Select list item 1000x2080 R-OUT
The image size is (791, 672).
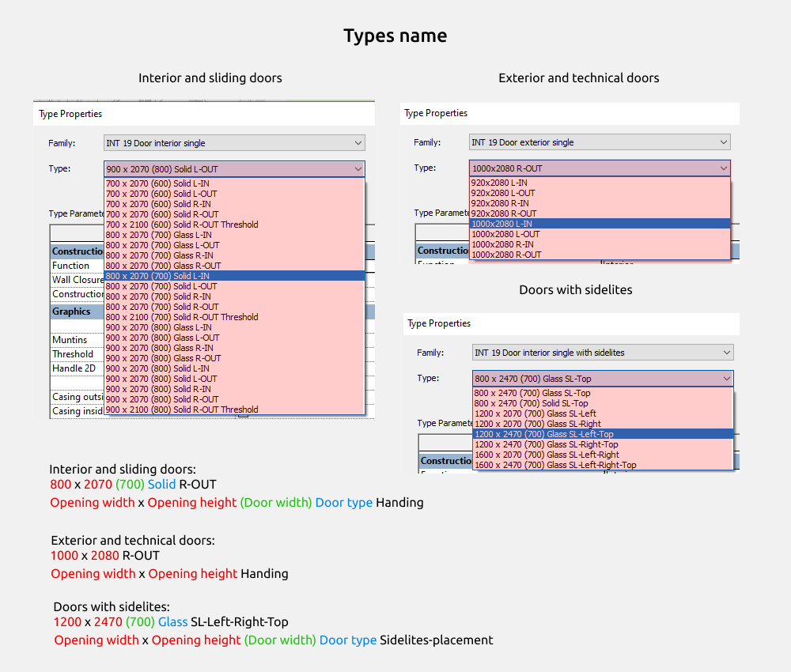coord(600,255)
